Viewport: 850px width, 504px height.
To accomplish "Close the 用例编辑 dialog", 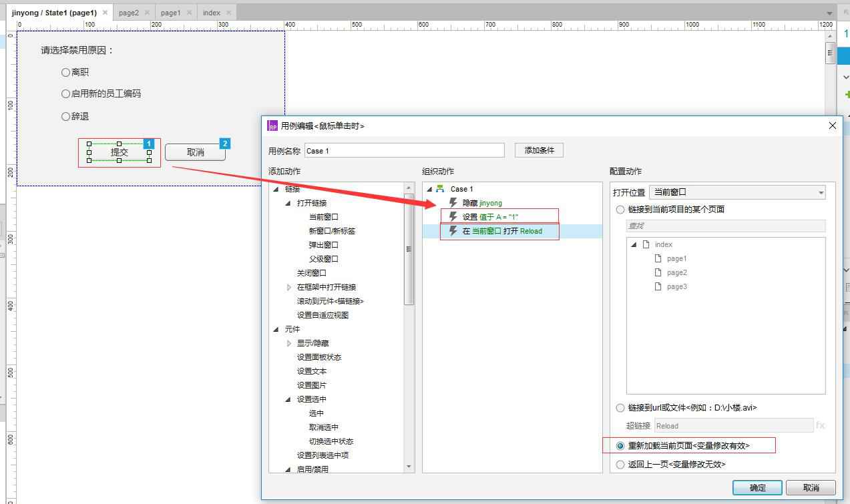I will 832,125.
